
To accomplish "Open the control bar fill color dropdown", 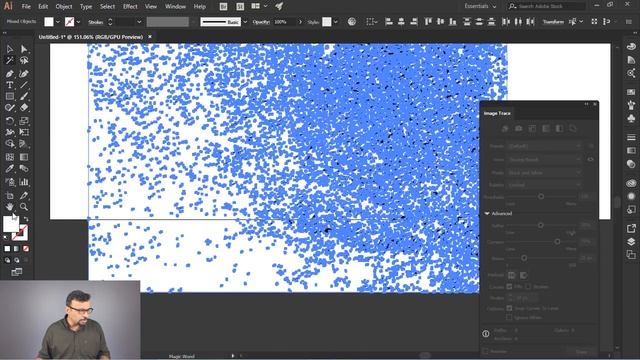I will click(x=58, y=22).
